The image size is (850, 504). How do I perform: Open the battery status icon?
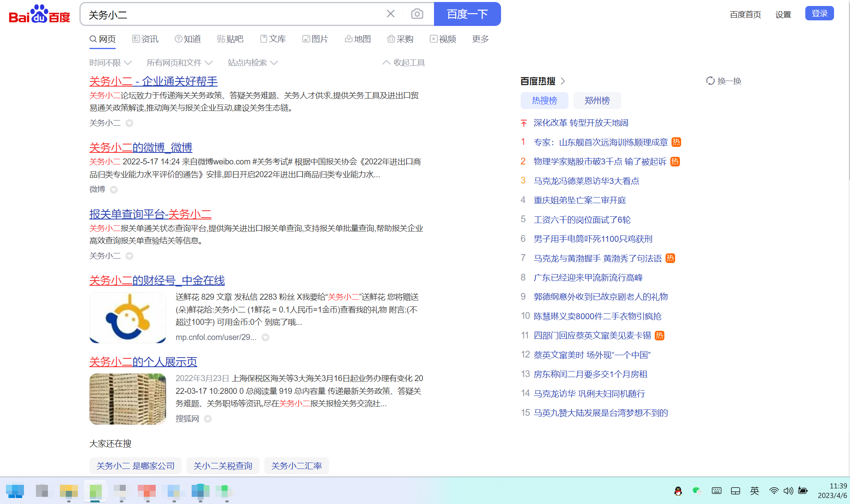803,491
